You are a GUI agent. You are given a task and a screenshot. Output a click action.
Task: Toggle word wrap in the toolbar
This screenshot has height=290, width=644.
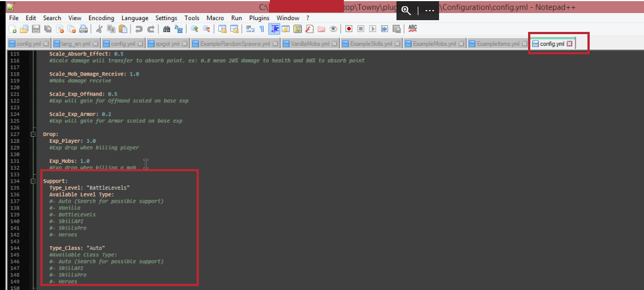point(250,29)
